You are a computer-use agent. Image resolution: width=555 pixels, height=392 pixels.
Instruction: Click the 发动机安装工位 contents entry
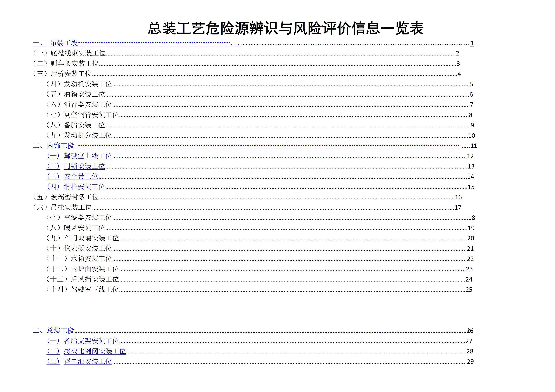tap(88, 84)
